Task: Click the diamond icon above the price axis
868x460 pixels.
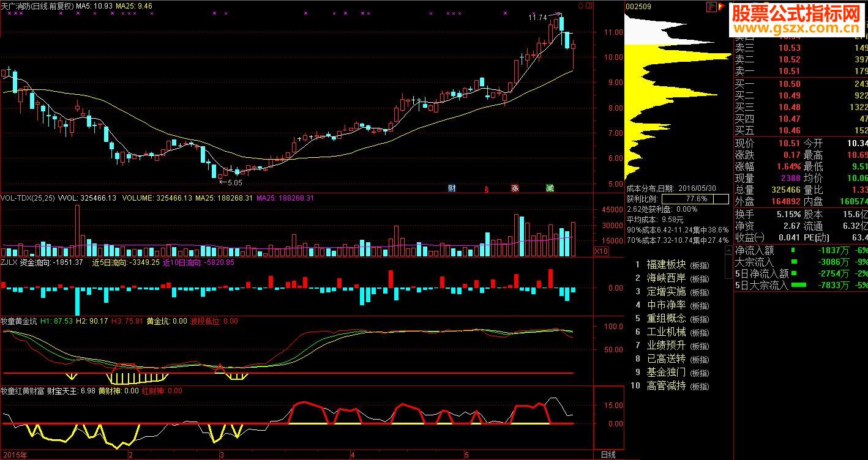Action: click(580, 6)
